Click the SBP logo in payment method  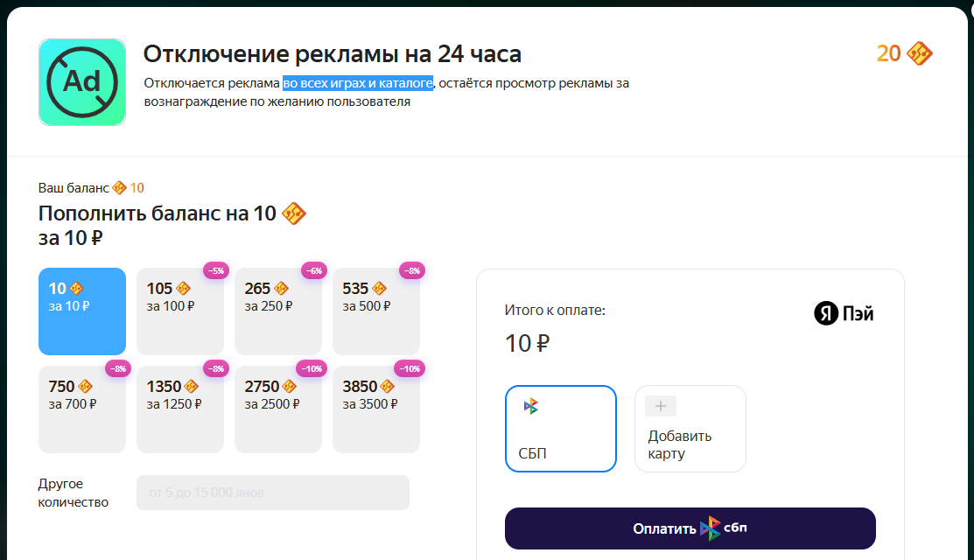pyautogui.click(x=531, y=407)
